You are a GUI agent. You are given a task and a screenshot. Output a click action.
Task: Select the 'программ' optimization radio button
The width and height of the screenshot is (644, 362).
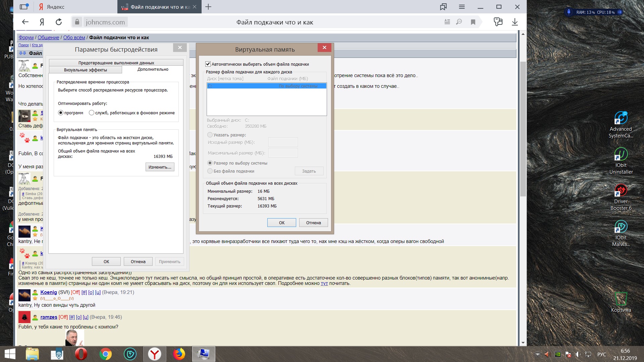pos(61,113)
